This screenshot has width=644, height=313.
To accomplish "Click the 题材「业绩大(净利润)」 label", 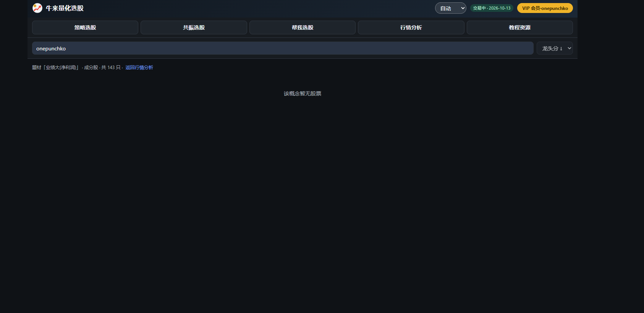I will point(56,68).
